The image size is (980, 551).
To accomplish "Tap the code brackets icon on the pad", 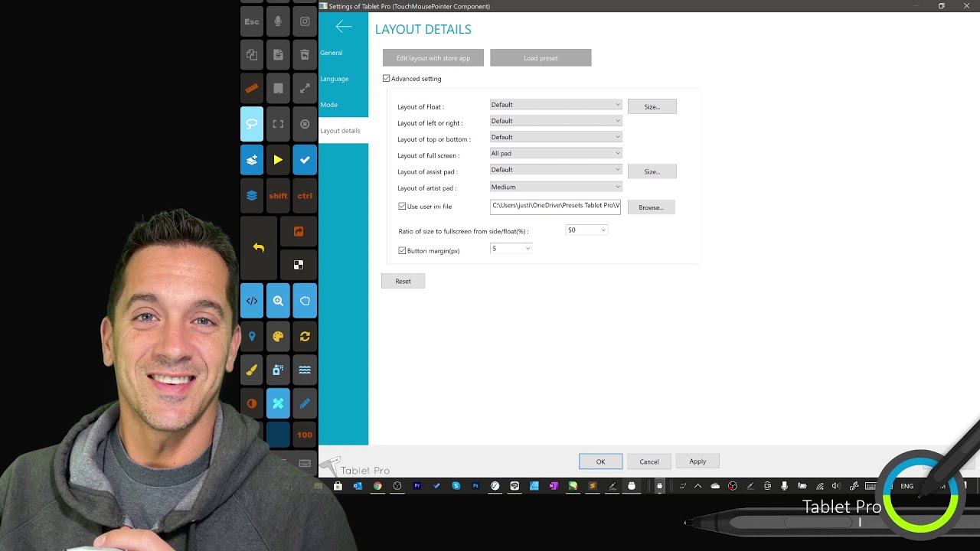I will (252, 301).
